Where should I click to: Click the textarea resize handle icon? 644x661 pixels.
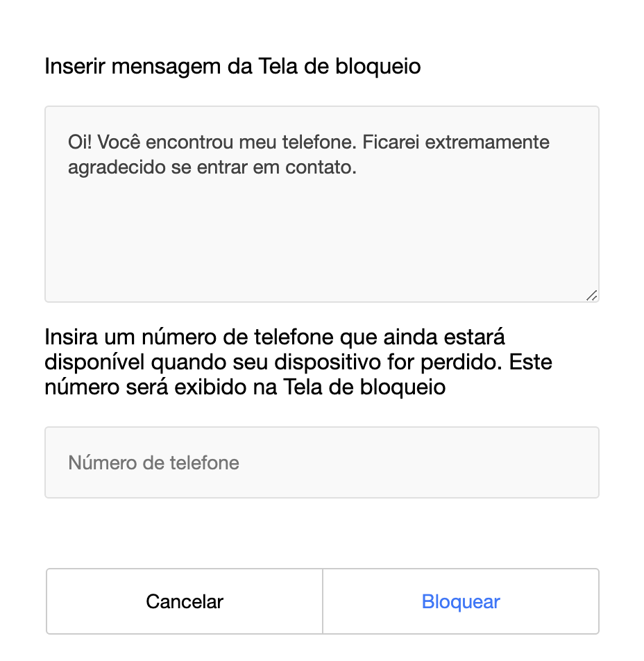tap(592, 295)
